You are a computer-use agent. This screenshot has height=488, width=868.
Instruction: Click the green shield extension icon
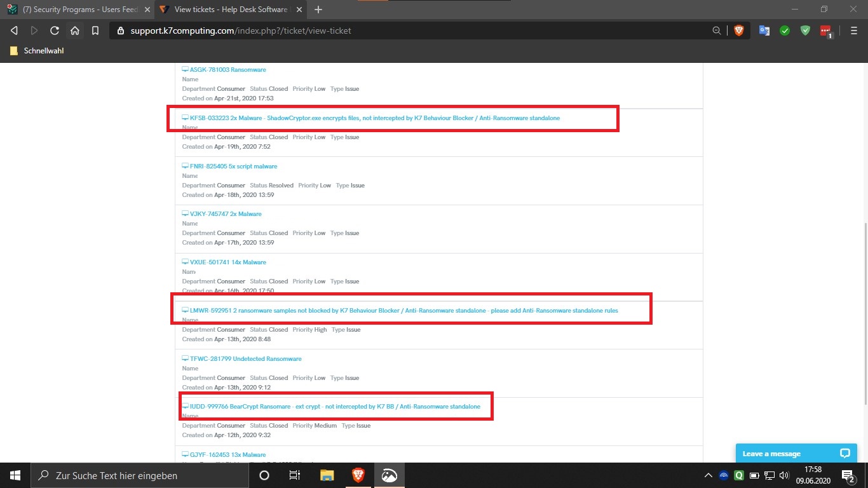tap(805, 30)
